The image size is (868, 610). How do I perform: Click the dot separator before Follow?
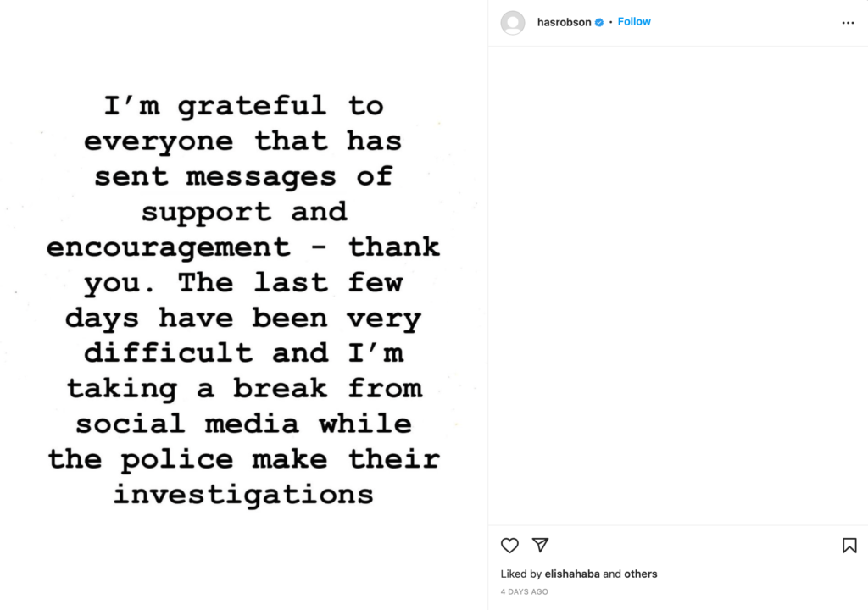coord(610,22)
